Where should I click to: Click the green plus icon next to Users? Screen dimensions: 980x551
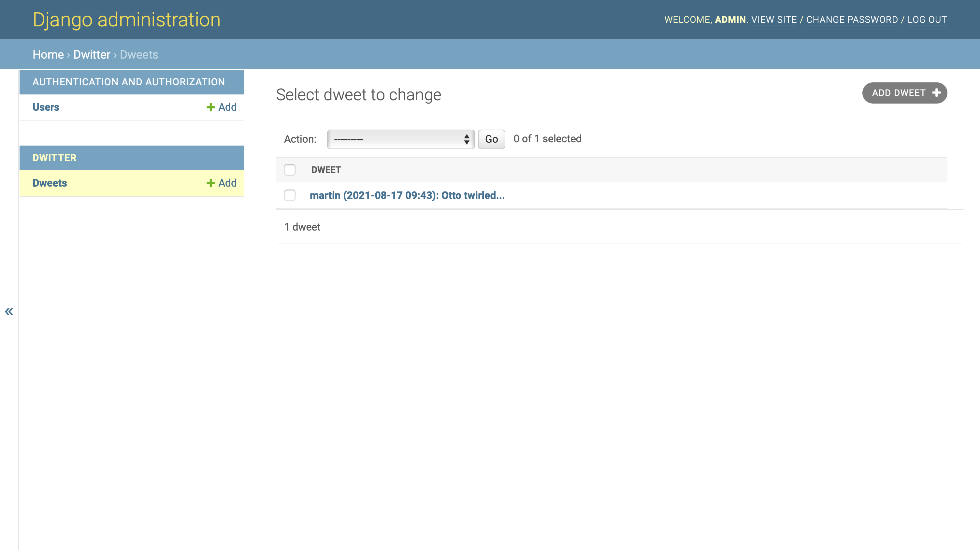tap(209, 107)
